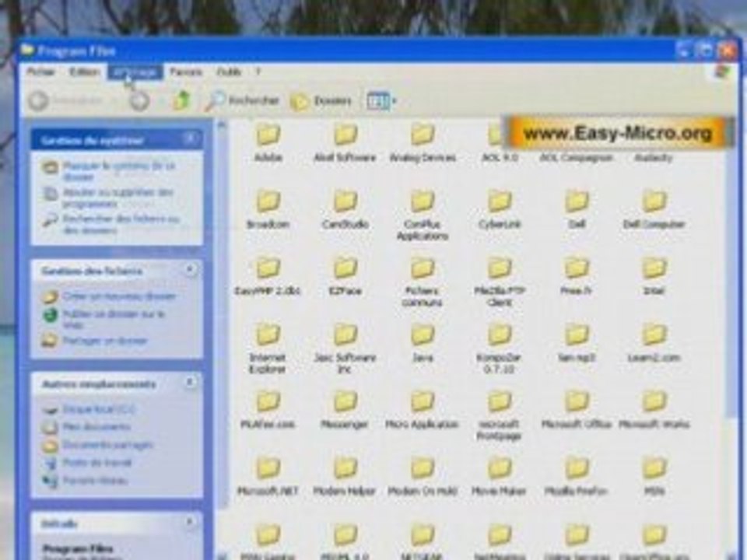747x560 pixels.
Task: Open the Edition menu
Action: point(84,72)
